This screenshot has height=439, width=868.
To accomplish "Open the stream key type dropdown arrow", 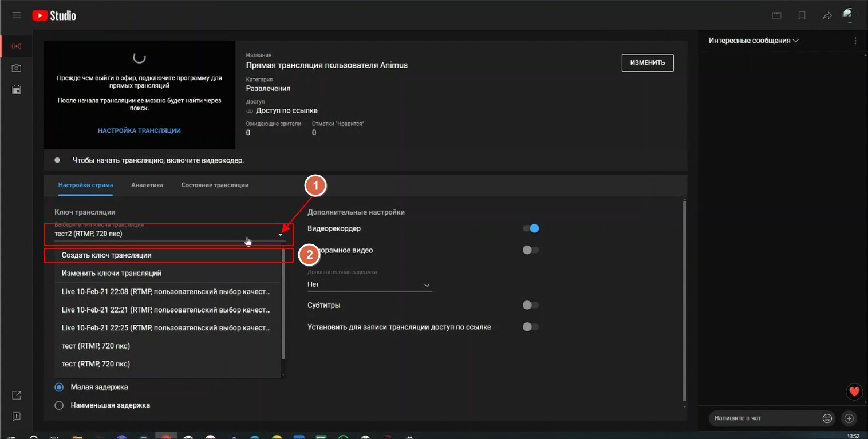I will click(x=281, y=235).
